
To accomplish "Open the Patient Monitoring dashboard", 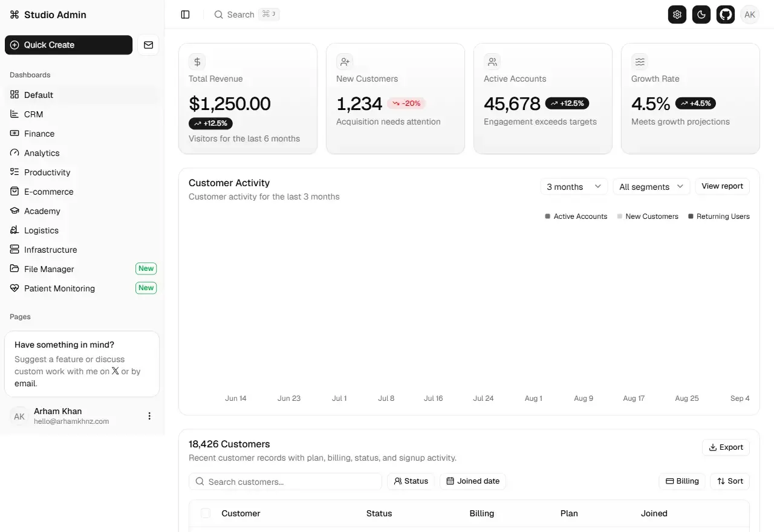I will pos(82,288).
